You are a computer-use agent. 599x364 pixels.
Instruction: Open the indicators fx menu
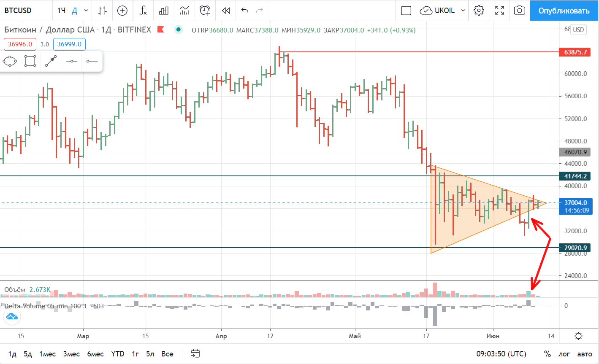pyautogui.click(x=143, y=11)
